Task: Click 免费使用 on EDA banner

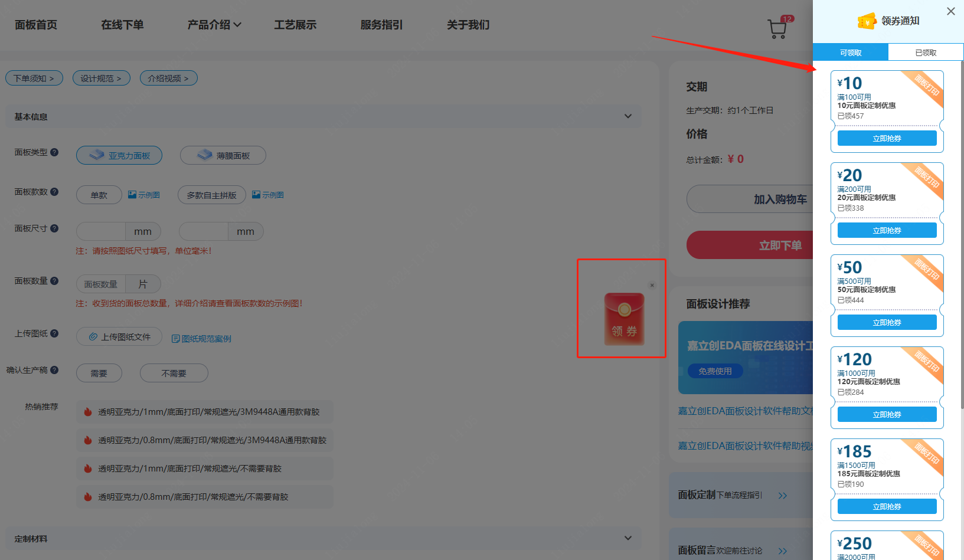Action: [715, 371]
